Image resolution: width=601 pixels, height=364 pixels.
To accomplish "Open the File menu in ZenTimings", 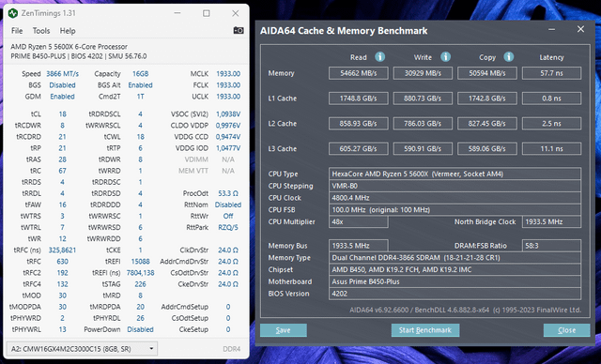I will coord(17,31).
